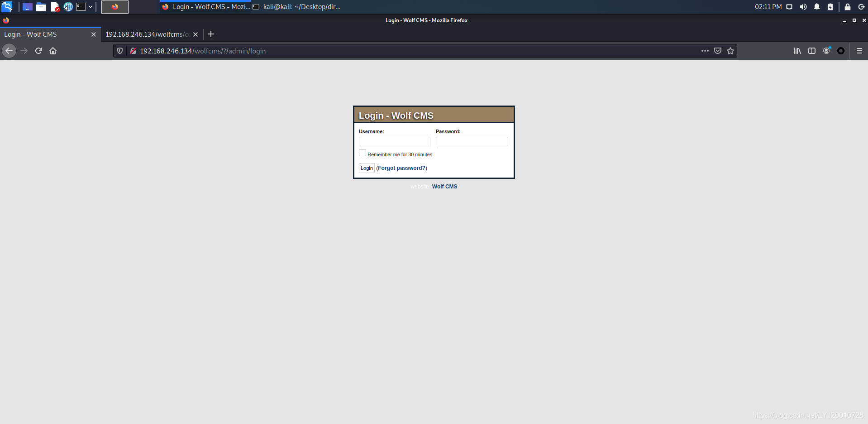Click the 02:11 PM panel clock

point(768,7)
